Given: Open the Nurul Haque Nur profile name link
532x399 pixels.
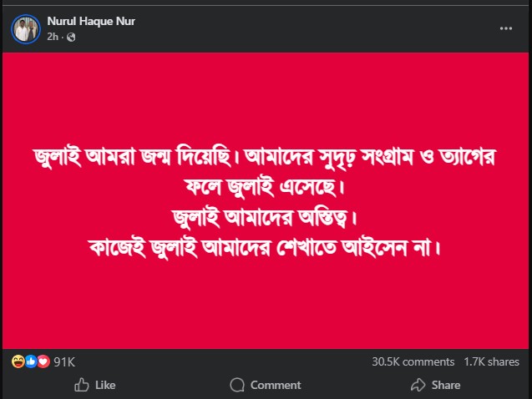Looking at the screenshot, I should click(91, 21).
